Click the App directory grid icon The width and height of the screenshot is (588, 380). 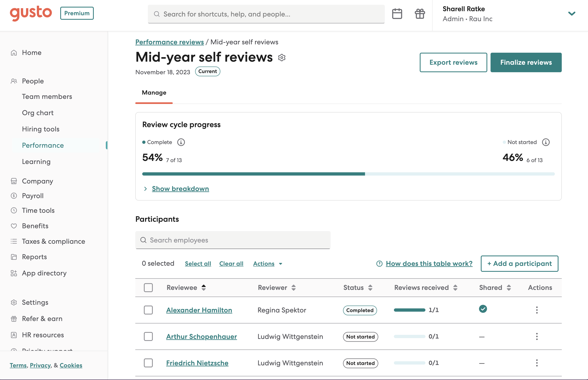14,273
